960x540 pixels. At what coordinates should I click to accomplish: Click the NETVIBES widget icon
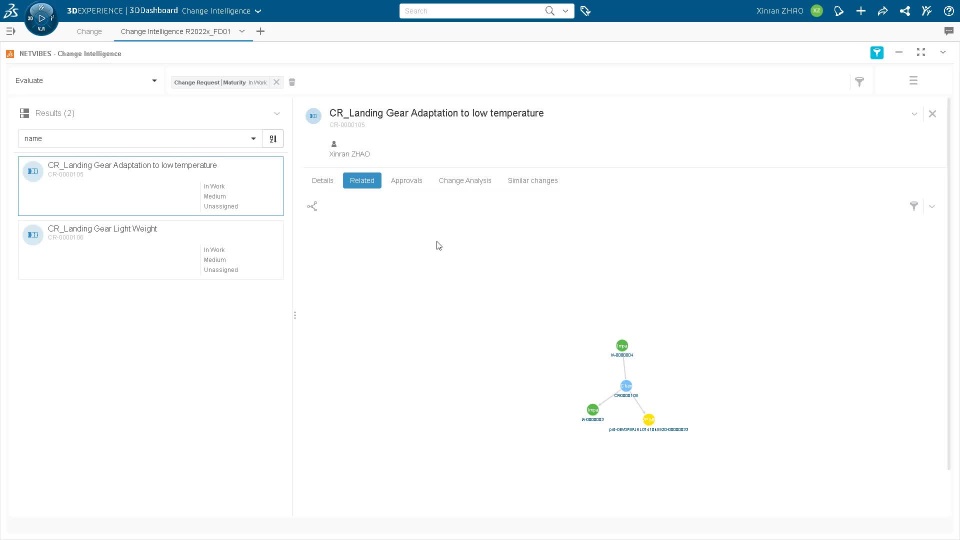(x=10, y=54)
